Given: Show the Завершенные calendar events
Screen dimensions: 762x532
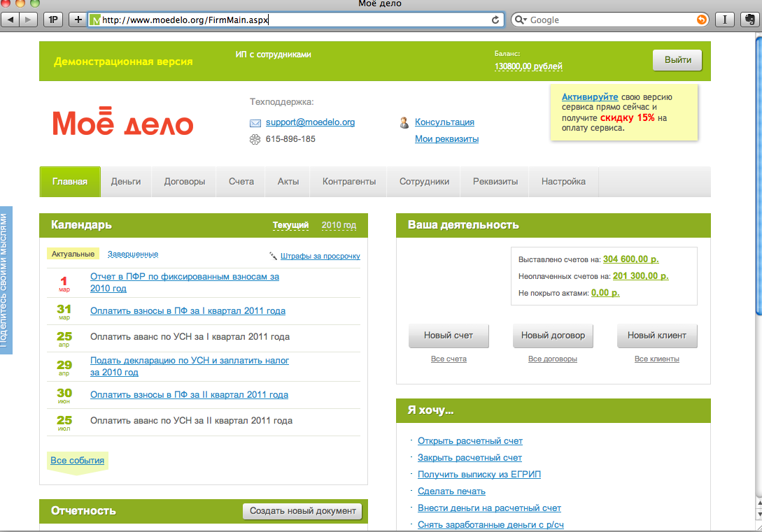Looking at the screenshot, I should [x=133, y=254].
